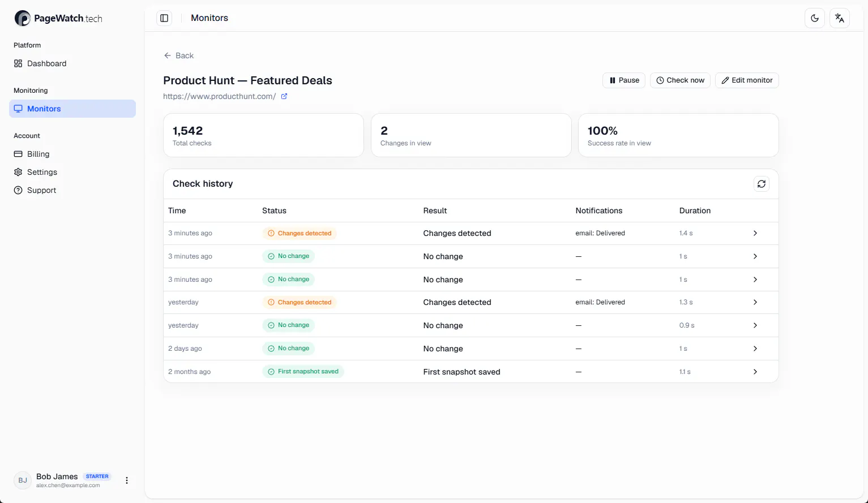The image size is (868, 503).
Task: Click the Check history heading
Action: point(203,184)
